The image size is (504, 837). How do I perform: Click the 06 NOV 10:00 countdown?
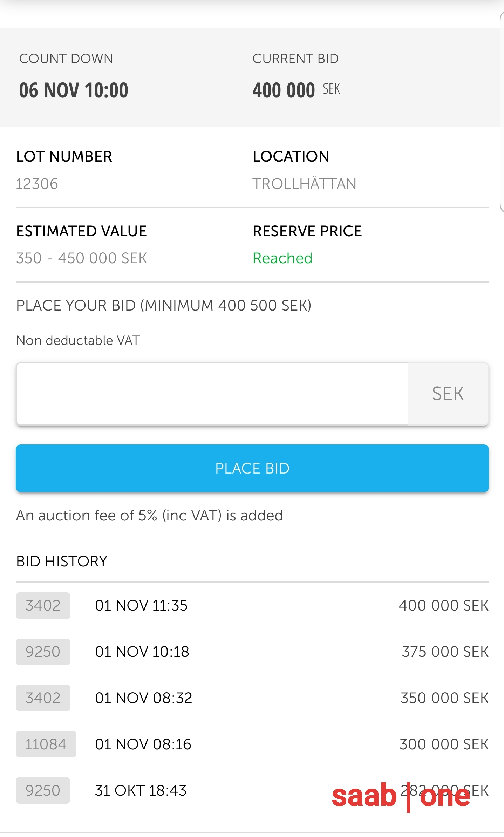point(74,90)
